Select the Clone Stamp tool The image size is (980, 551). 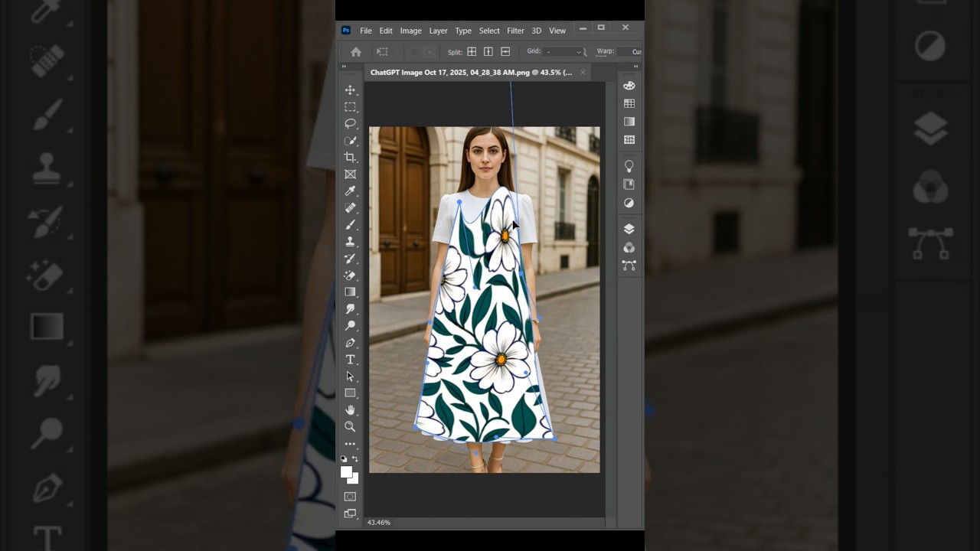click(x=350, y=242)
